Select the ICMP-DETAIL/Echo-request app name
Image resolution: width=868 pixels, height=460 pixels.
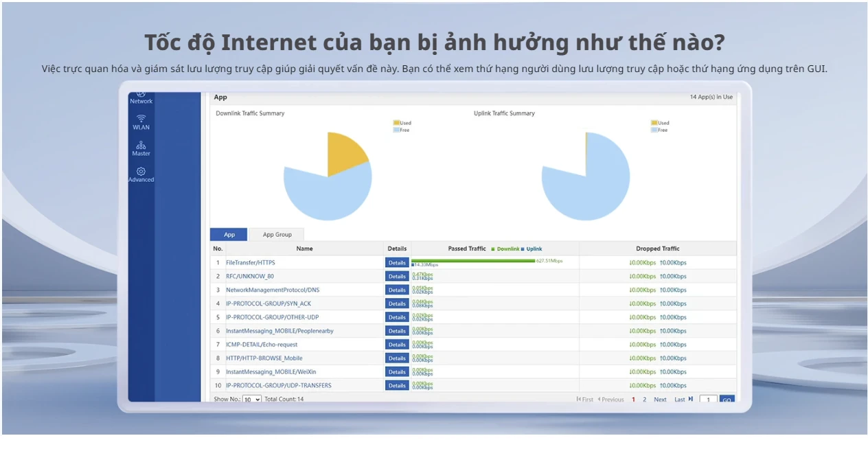(263, 345)
